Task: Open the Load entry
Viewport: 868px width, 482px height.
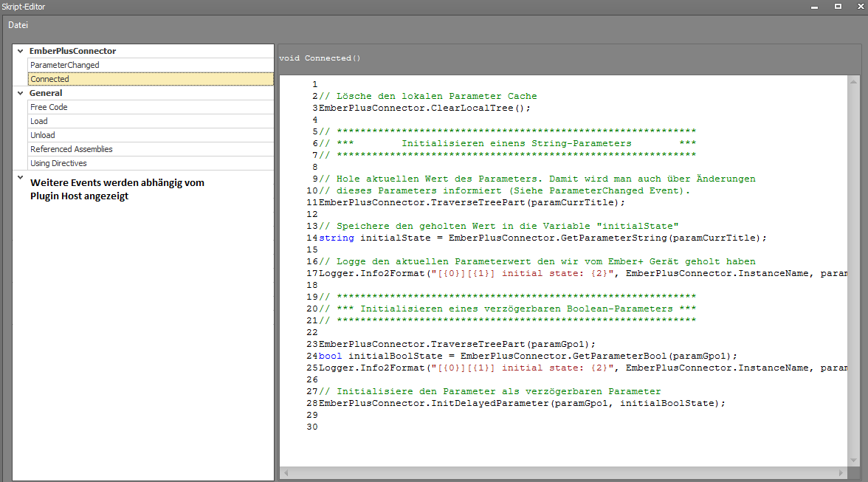Action: (x=151, y=121)
